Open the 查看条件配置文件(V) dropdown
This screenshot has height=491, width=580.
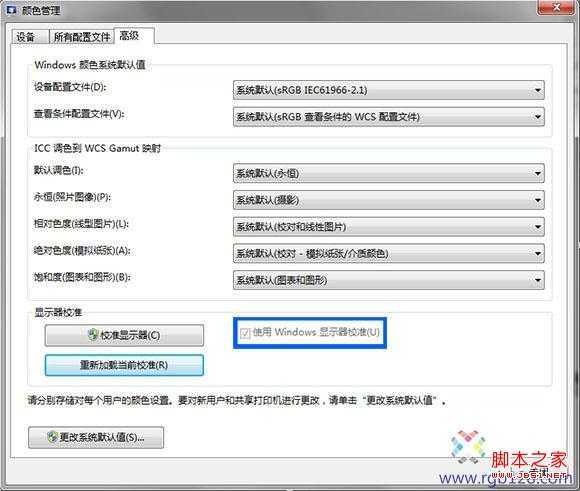tap(388, 117)
